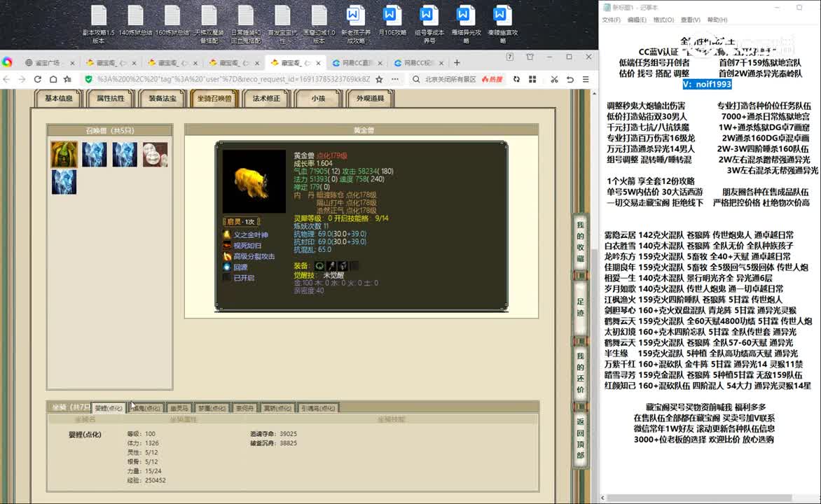Click the first green ring equipment icon
This screenshot has width=821, height=504.
[x=319, y=266]
